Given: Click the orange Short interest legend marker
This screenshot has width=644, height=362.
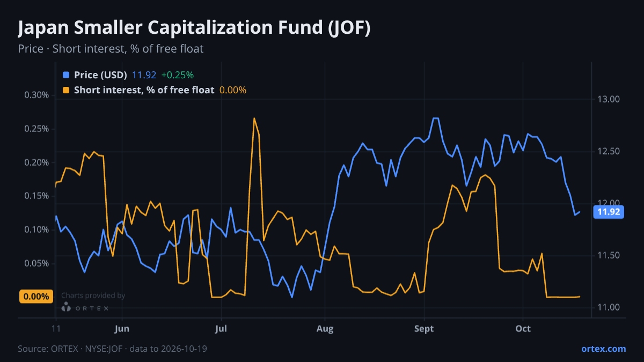Looking at the screenshot, I should [x=66, y=90].
